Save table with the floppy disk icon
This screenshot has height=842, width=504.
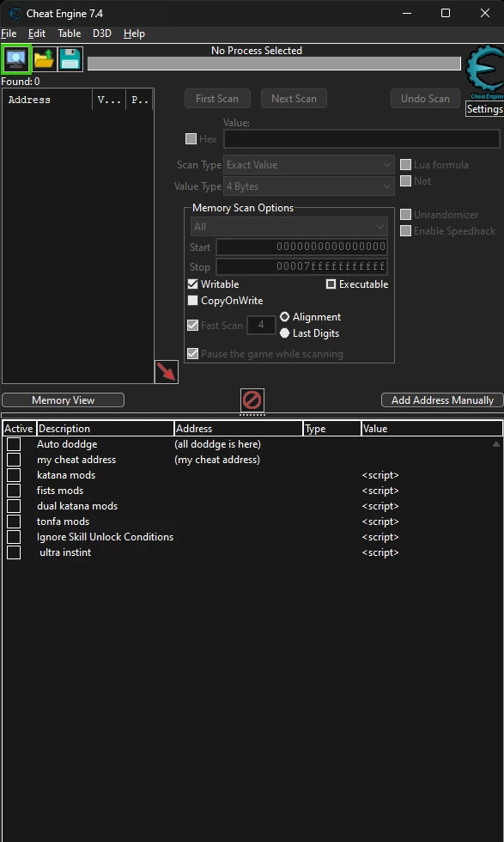(70, 59)
